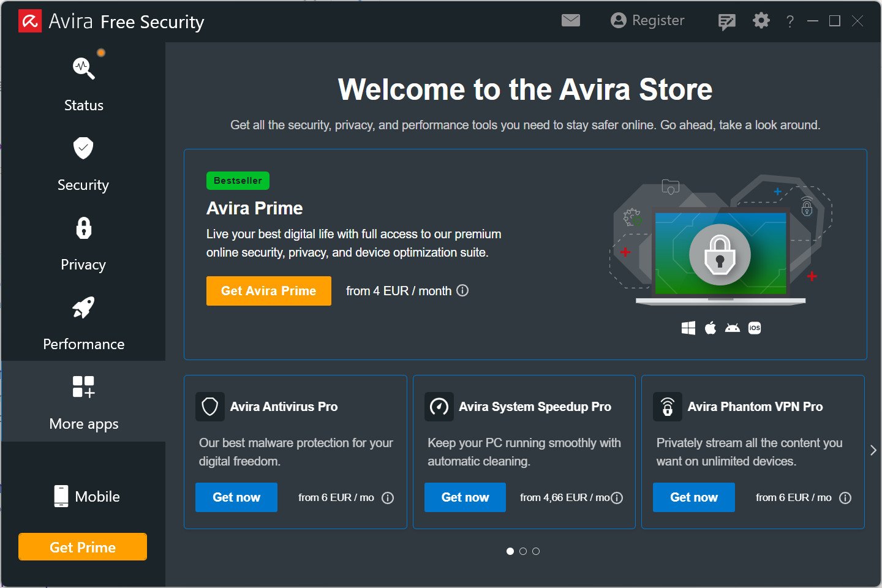This screenshot has width=882, height=588.
Task: Open the Status section in sidebar
Action: point(83,83)
